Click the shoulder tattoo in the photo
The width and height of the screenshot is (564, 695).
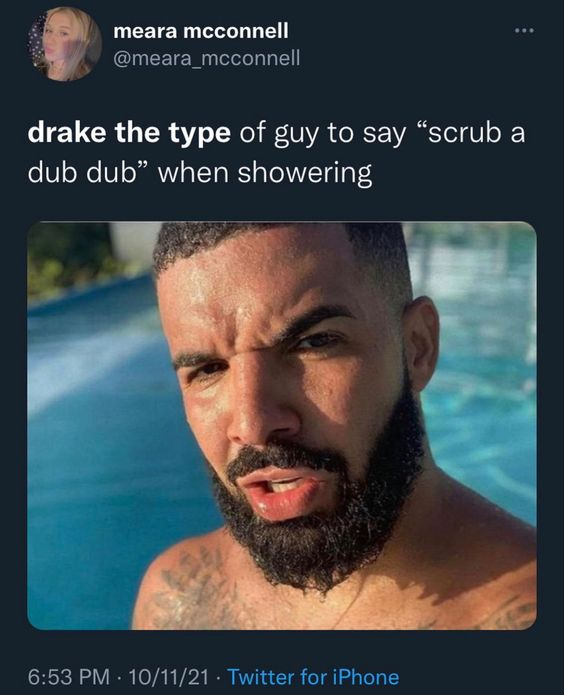pos(191,585)
